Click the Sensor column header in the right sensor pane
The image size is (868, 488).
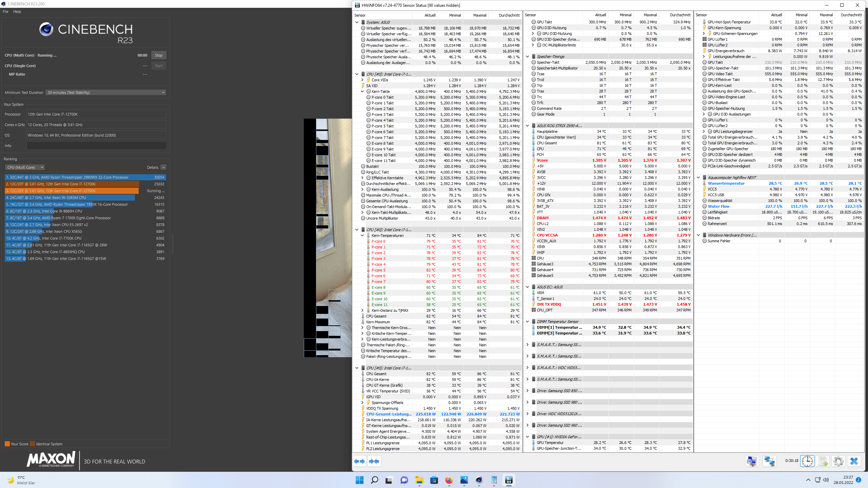726,15
